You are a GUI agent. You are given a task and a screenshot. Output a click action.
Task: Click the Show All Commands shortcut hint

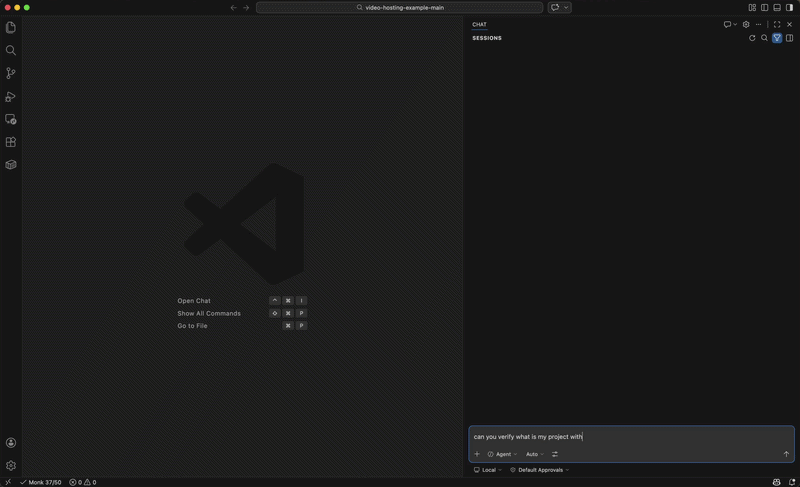pos(209,314)
